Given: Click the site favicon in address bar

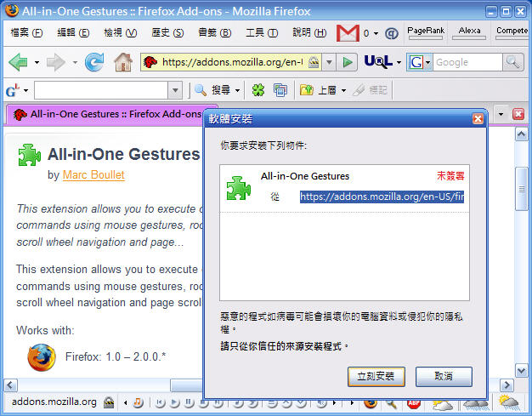Looking at the screenshot, I should coord(150,62).
